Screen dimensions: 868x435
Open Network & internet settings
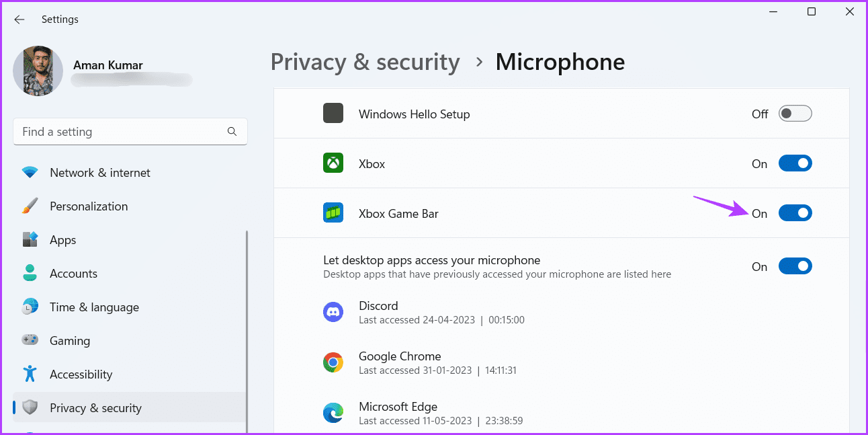(x=130, y=173)
